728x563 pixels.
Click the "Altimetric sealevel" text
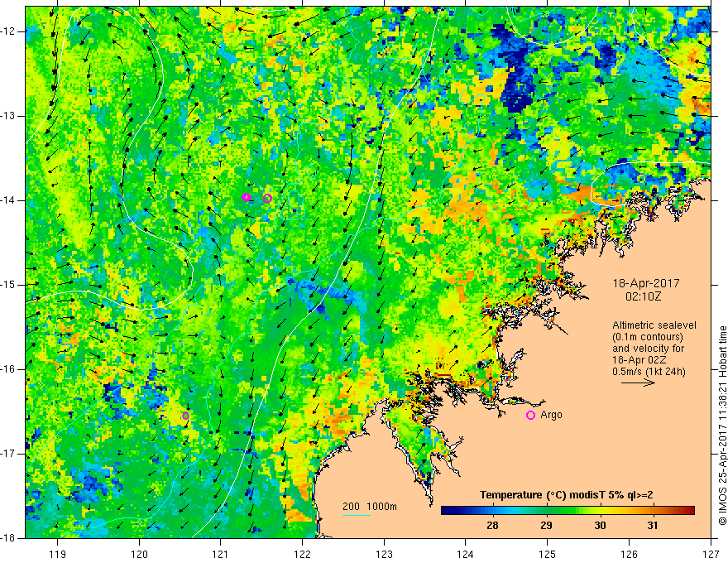654,325
